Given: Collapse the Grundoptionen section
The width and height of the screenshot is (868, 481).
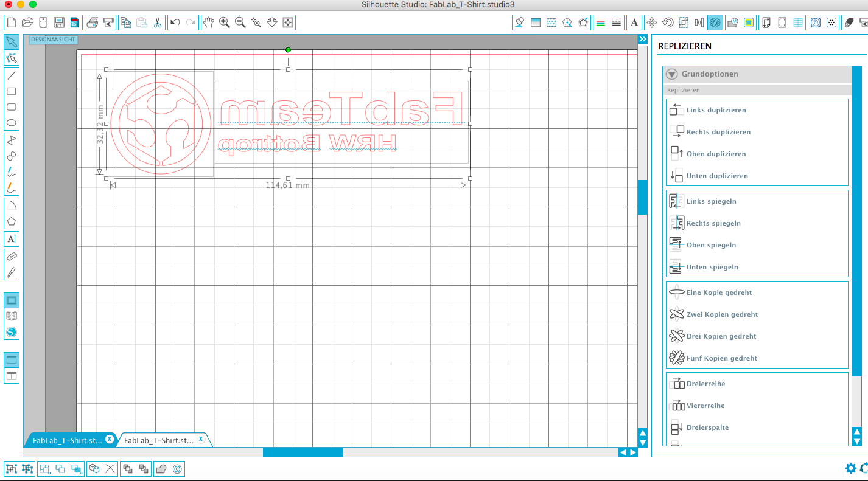Looking at the screenshot, I should click(x=671, y=74).
